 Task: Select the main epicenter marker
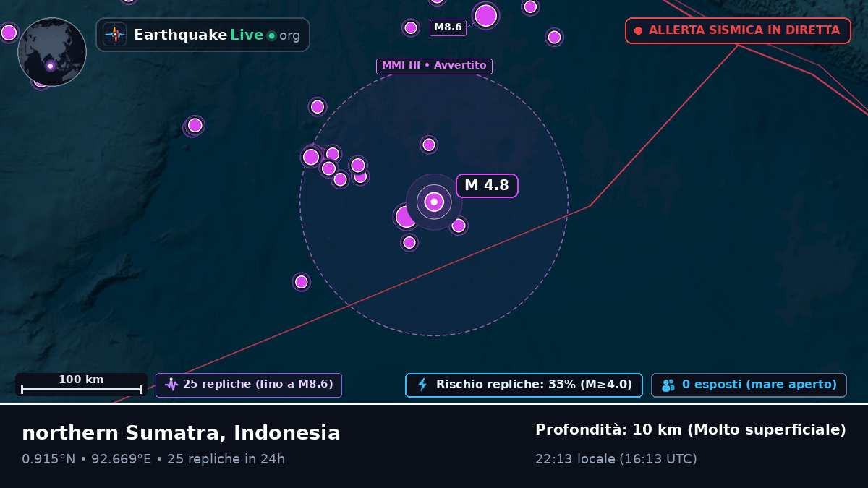point(434,202)
